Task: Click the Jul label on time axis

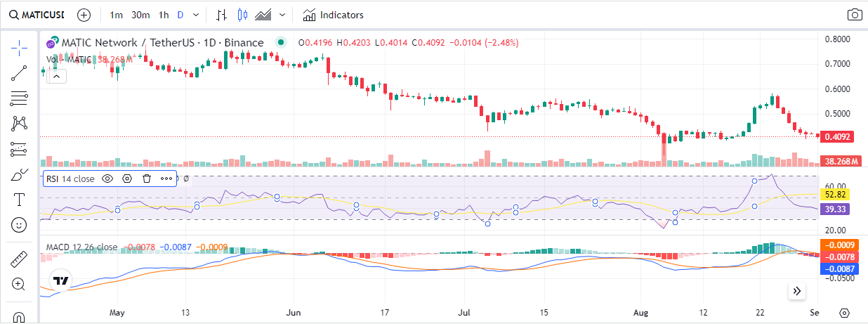Action: pos(464,311)
